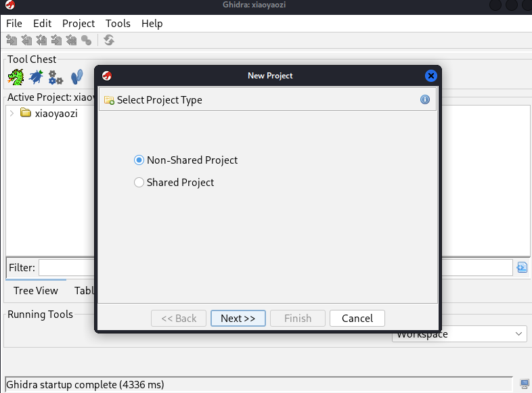This screenshot has height=393, width=532.
Task: Click the disabled Finish button
Action: (298, 319)
